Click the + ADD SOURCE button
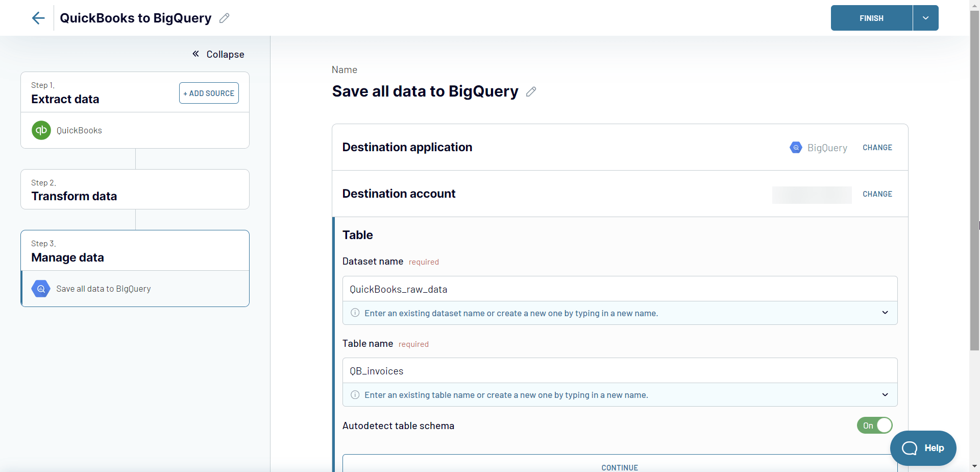Image resolution: width=980 pixels, height=472 pixels. (209, 93)
